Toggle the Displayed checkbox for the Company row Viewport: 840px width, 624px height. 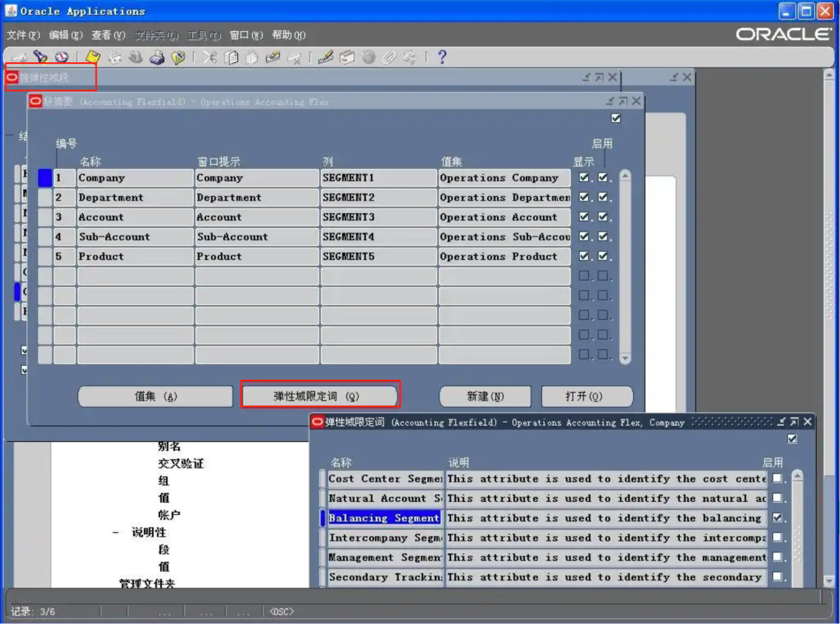pos(584,178)
